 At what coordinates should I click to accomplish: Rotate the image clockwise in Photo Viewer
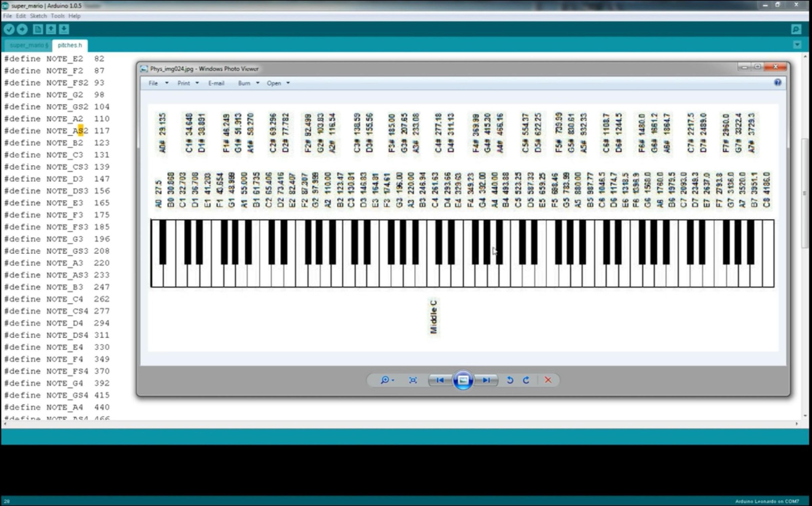(526, 380)
